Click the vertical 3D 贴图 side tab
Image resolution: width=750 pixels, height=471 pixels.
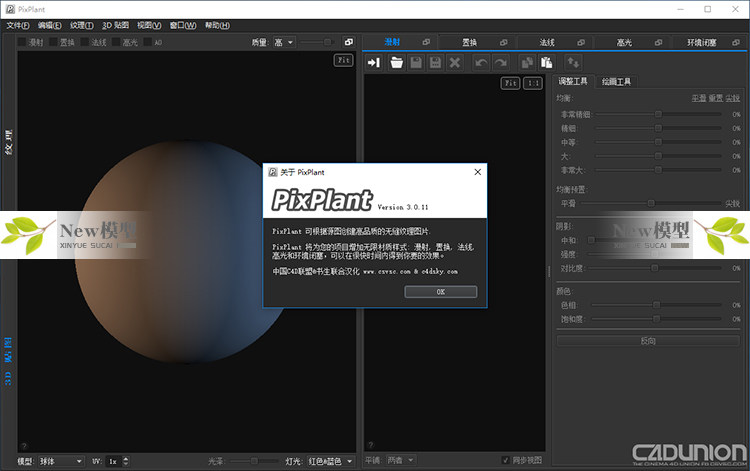click(x=8, y=361)
